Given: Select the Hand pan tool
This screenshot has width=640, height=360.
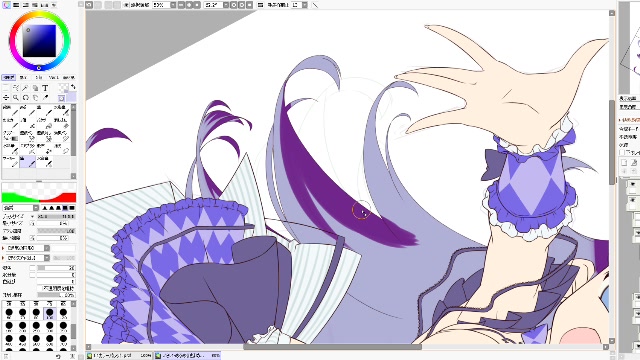Looking at the screenshot, I should point(36,98).
